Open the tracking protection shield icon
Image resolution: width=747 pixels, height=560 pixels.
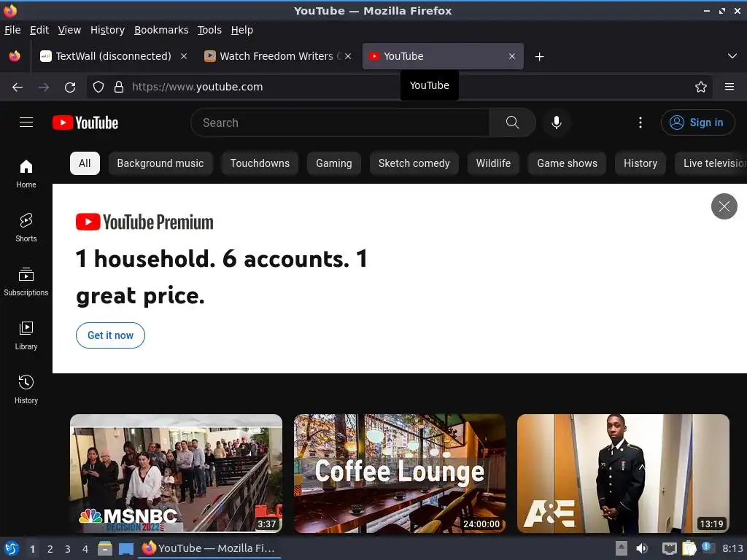tap(98, 87)
